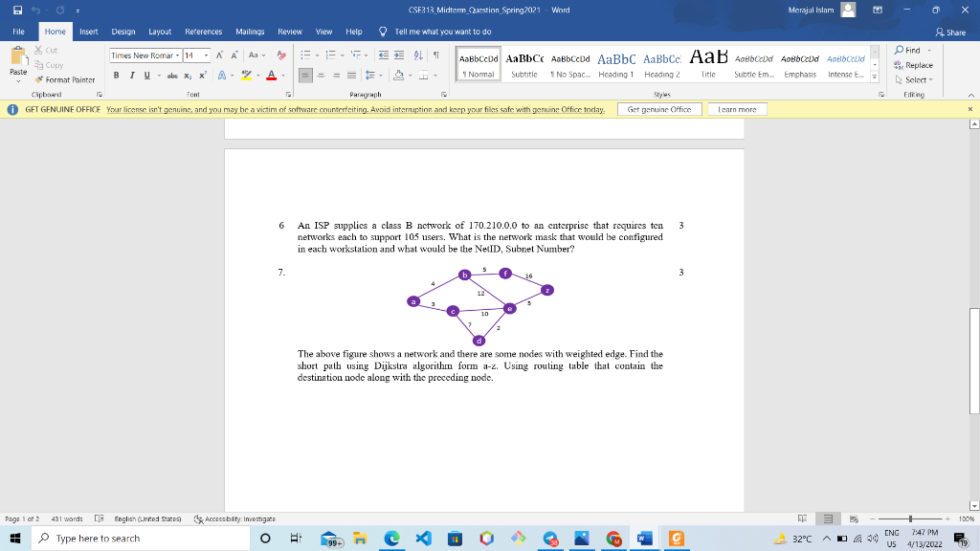
Task: Open the Review ribbon tab
Action: (290, 31)
